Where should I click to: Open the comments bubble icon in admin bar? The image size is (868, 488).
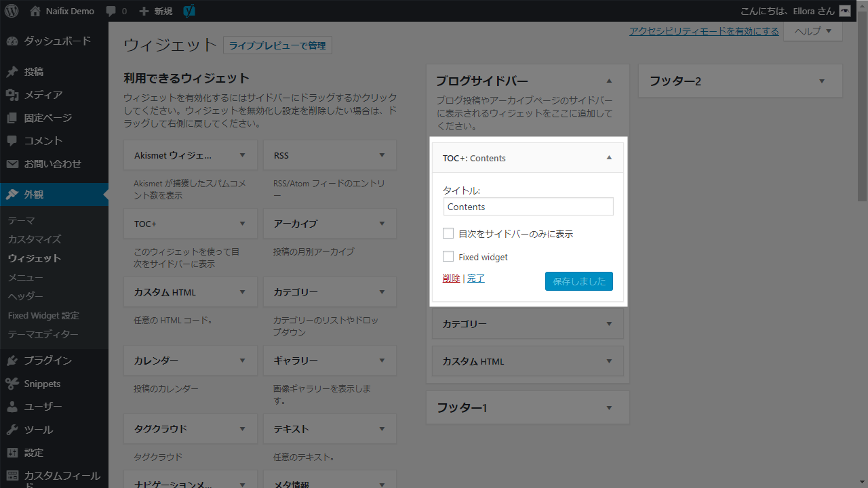111,12
